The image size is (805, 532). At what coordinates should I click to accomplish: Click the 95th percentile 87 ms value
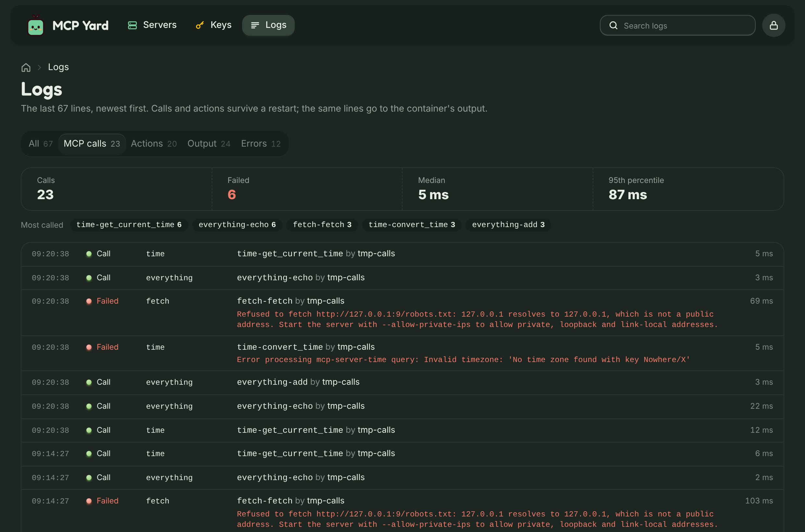(x=627, y=195)
